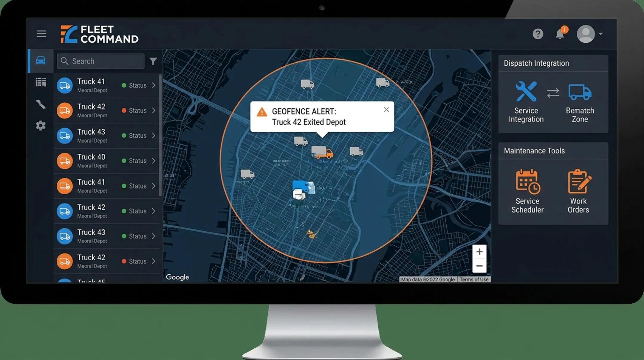Open the notifications bell
644x360 pixels.
(560, 34)
